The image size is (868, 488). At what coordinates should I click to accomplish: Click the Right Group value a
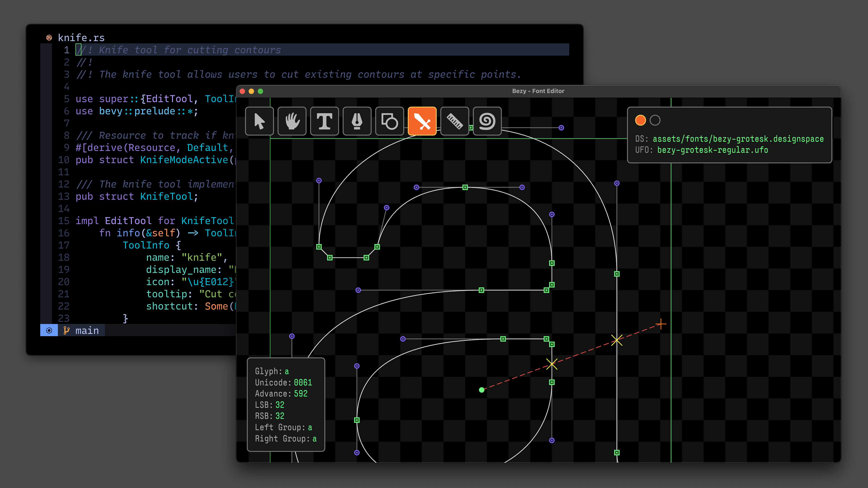(314, 439)
